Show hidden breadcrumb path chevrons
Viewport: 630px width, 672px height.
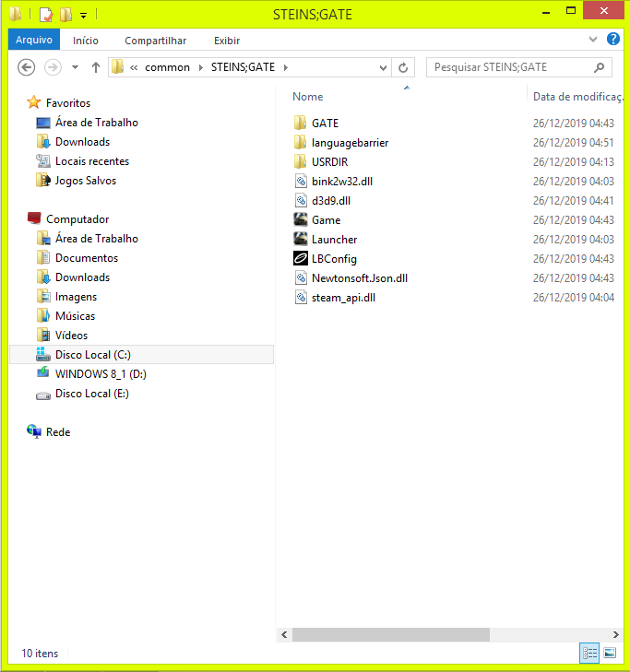(134, 67)
